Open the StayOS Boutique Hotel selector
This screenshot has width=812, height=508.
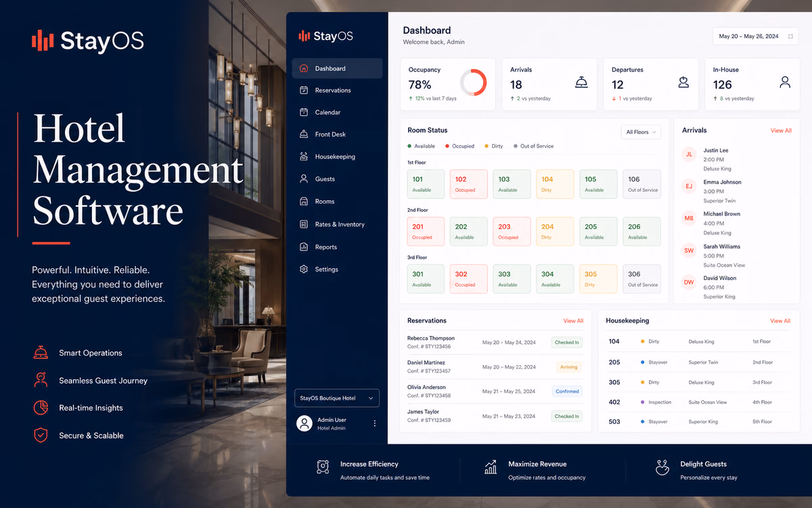(x=337, y=398)
